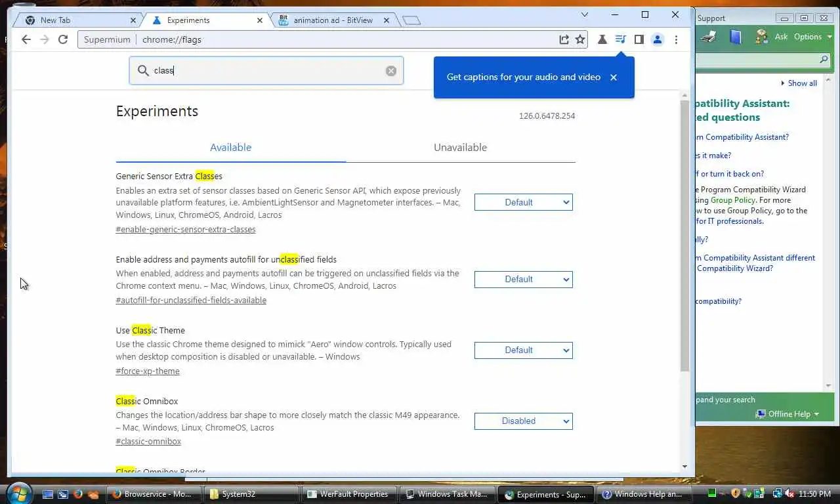Share this page via address bar icon

(x=564, y=39)
